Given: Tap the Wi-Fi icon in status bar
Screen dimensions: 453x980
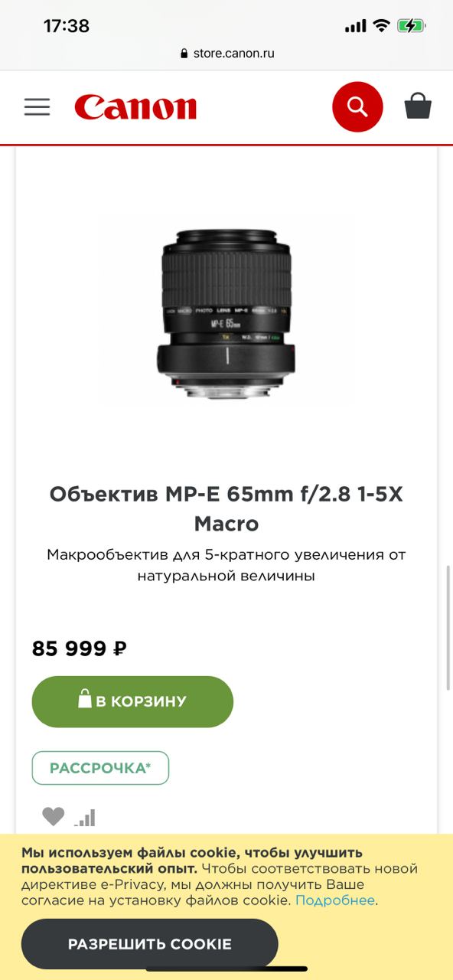Looking at the screenshot, I should [x=381, y=26].
